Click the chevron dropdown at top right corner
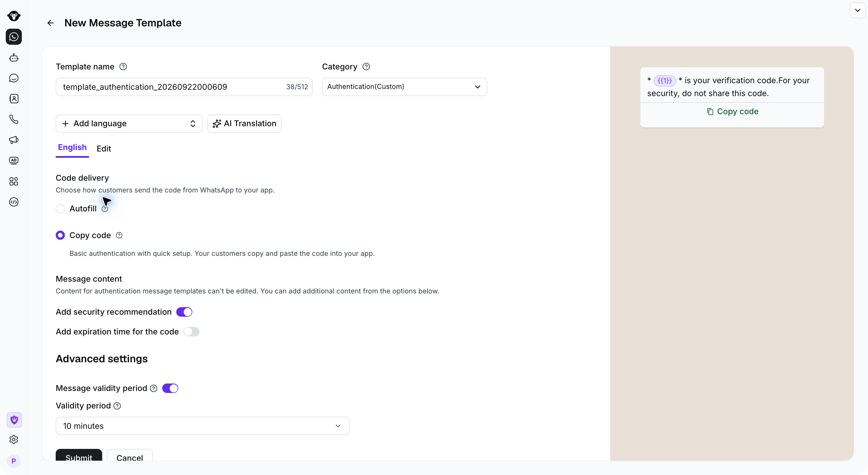 click(x=857, y=10)
